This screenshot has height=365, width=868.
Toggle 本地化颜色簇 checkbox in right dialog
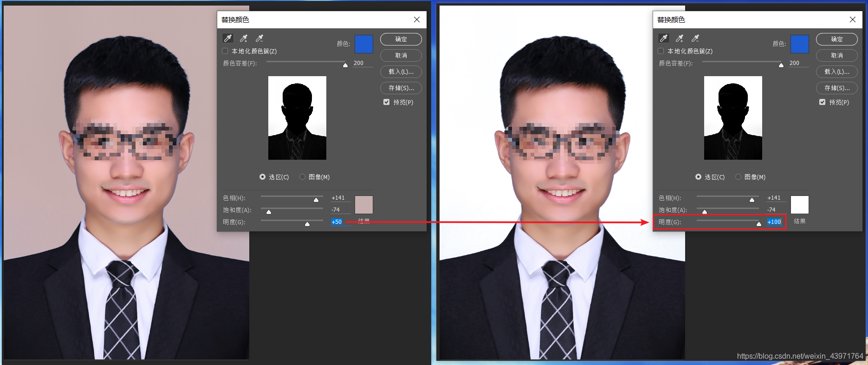[x=661, y=51]
